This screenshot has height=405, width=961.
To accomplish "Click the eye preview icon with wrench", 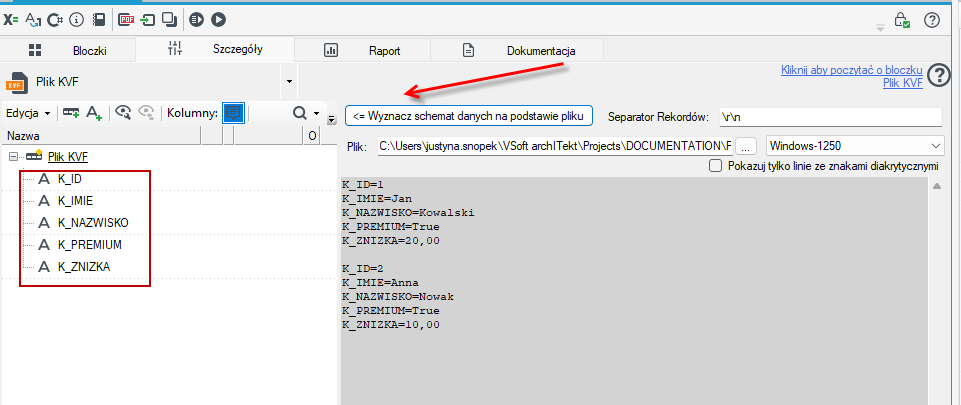I will coord(124,113).
